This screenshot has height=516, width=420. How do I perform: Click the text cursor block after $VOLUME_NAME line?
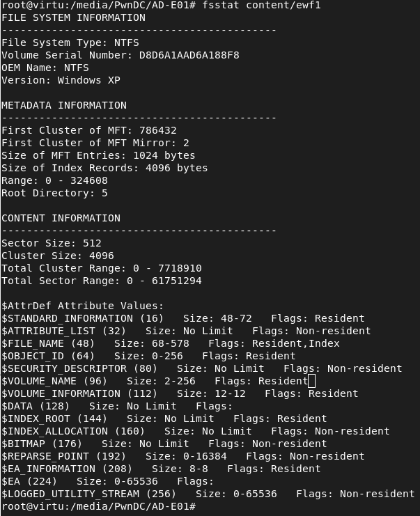click(312, 381)
